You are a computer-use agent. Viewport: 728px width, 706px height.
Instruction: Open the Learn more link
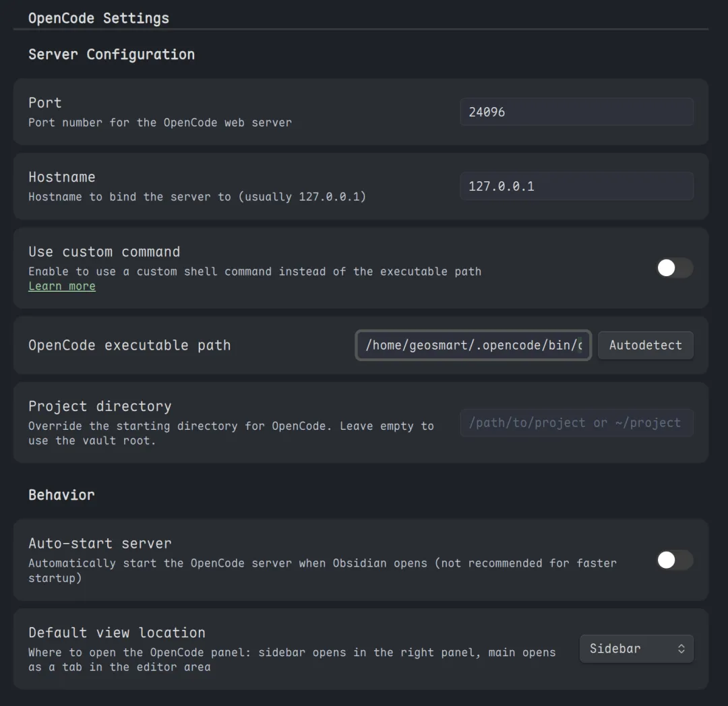62,286
